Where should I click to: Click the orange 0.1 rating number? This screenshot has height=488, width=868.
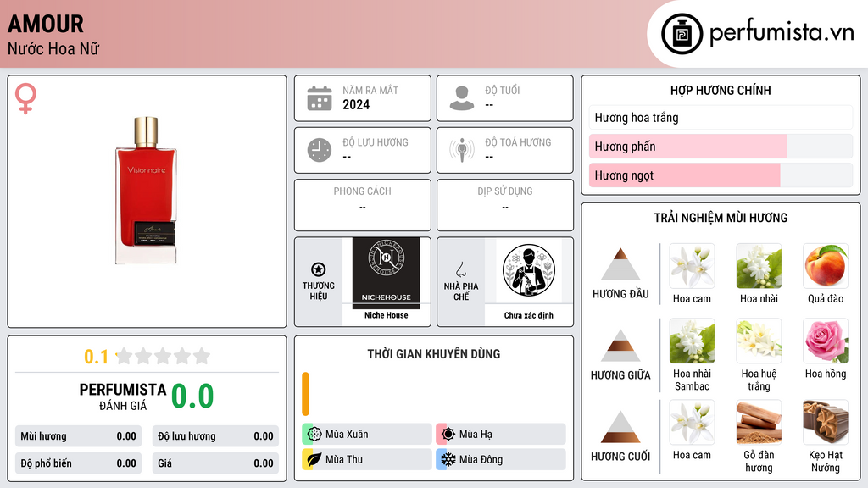click(x=96, y=357)
